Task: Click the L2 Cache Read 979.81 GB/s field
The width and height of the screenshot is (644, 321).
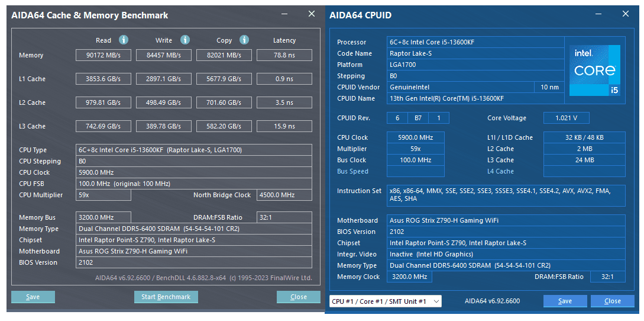Action: pyautogui.click(x=103, y=102)
